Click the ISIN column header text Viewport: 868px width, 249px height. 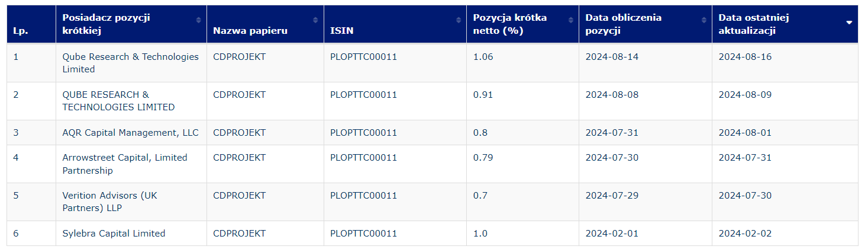coord(342,31)
